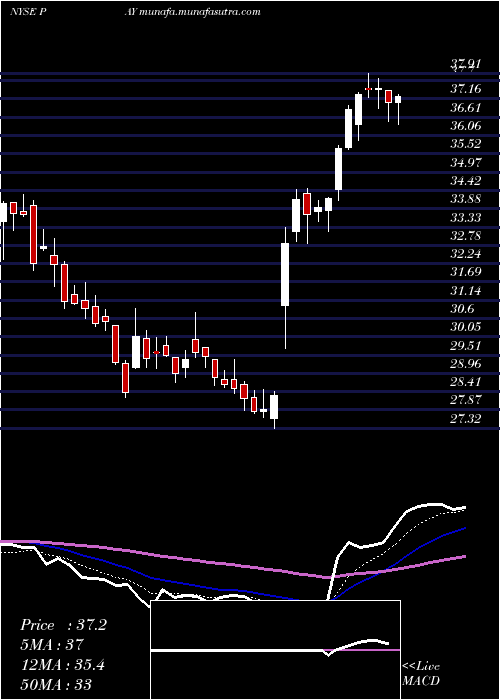Click the 32.24 price axis label

[466, 254]
